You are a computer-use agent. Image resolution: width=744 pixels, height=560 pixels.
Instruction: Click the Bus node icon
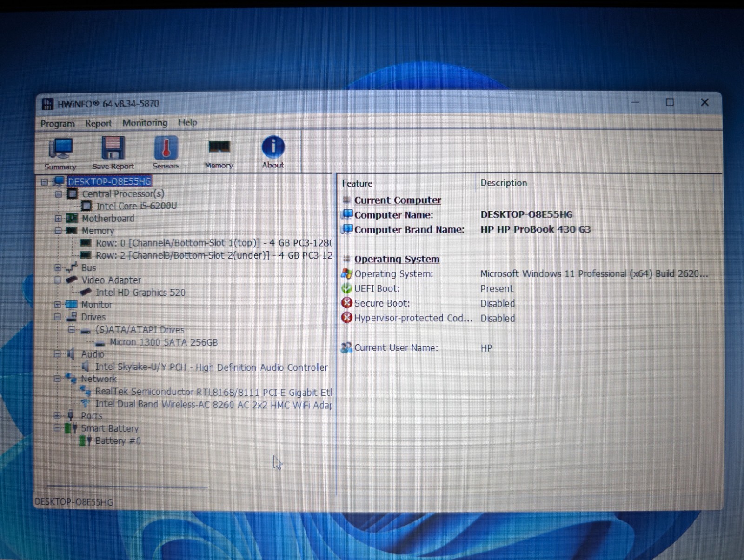coord(72,267)
